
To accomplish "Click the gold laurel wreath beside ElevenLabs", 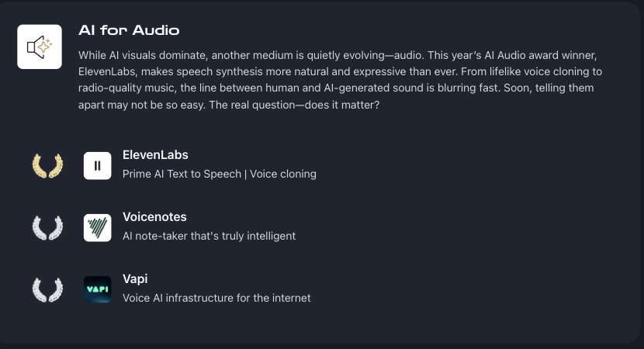I will click(x=47, y=165).
